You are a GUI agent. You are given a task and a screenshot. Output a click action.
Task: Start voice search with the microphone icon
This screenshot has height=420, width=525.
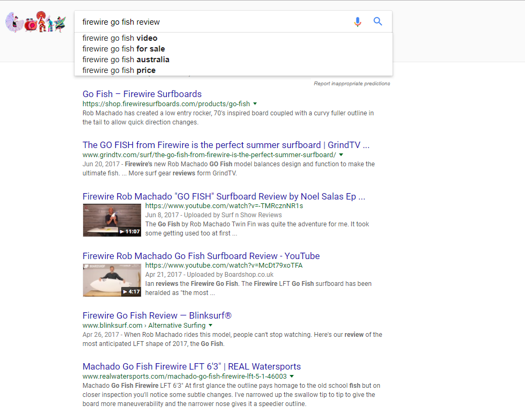[358, 22]
